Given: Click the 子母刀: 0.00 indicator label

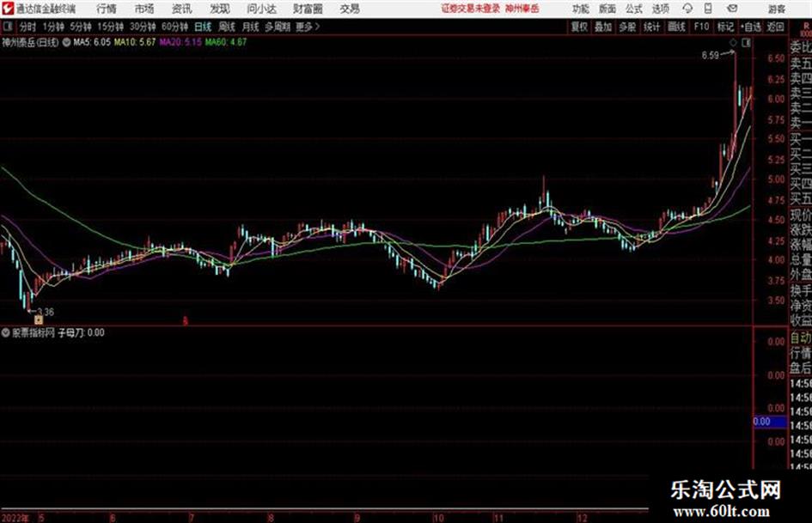Looking at the screenshot, I should point(81,333).
